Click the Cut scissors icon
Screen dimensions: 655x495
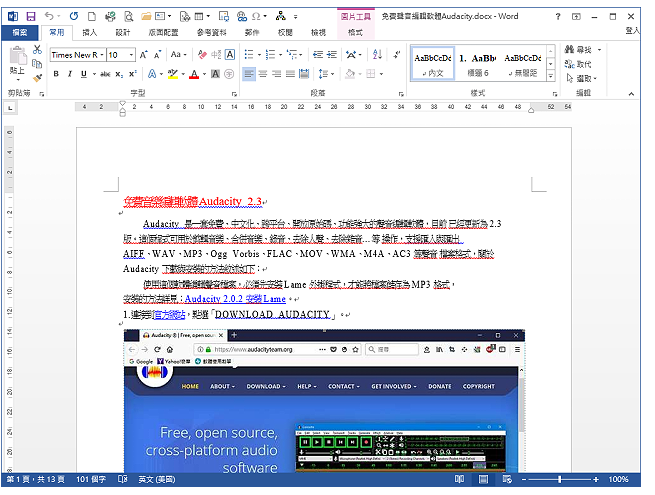tap(38, 50)
